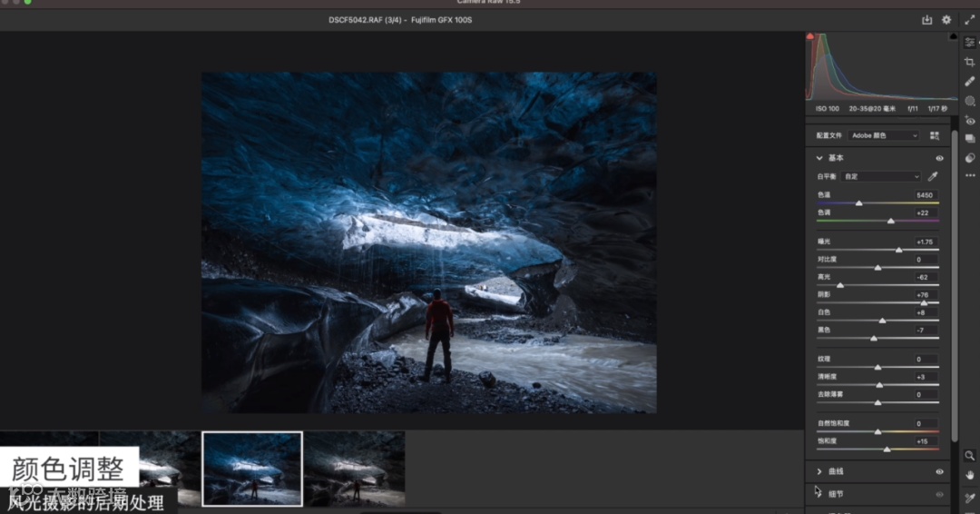Image resolution: width=980 pixels, height=514 pixels.
Task: Click the f/11 aperture text
Action: pos(913,109)
